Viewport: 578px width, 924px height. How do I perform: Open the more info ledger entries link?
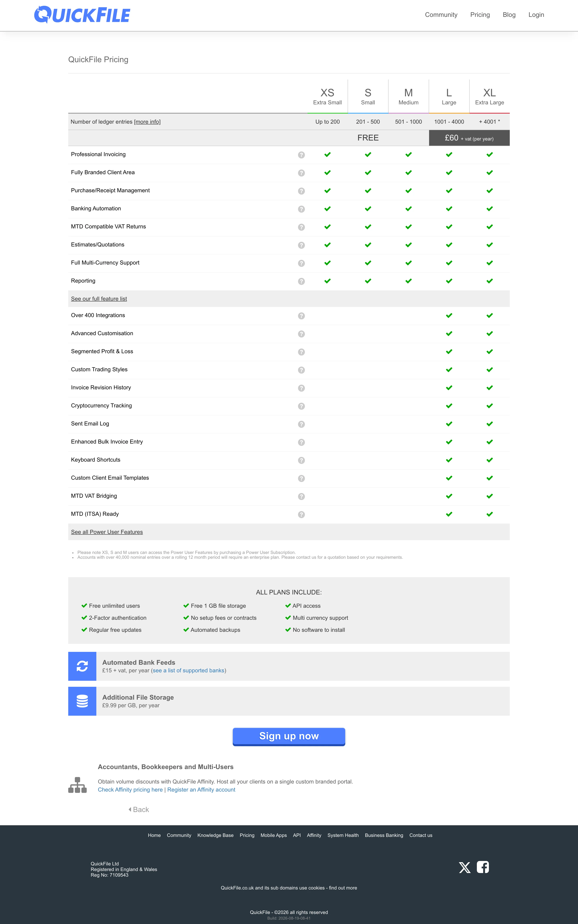pos(147,122)
